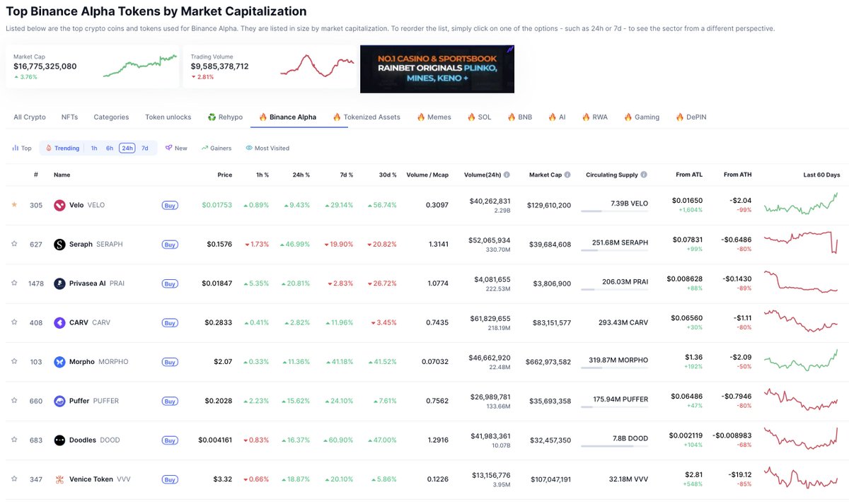Sort by the 30d % column header

387,175
